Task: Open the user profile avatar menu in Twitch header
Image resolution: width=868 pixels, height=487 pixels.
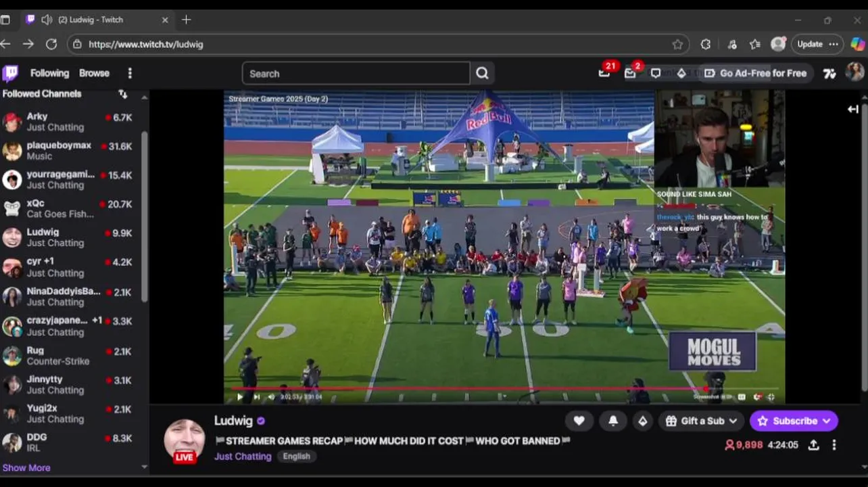Action: point(854,72)
